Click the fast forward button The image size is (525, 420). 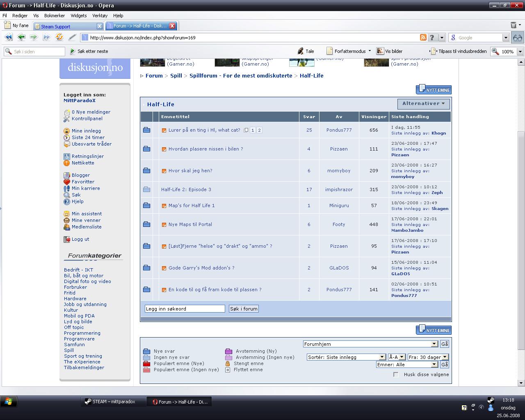(46, 37)
